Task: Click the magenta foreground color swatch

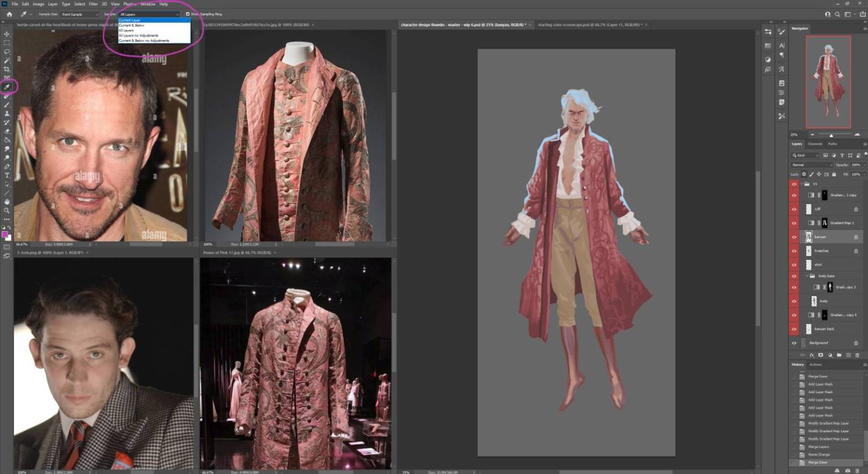Action: pos(5,234)
